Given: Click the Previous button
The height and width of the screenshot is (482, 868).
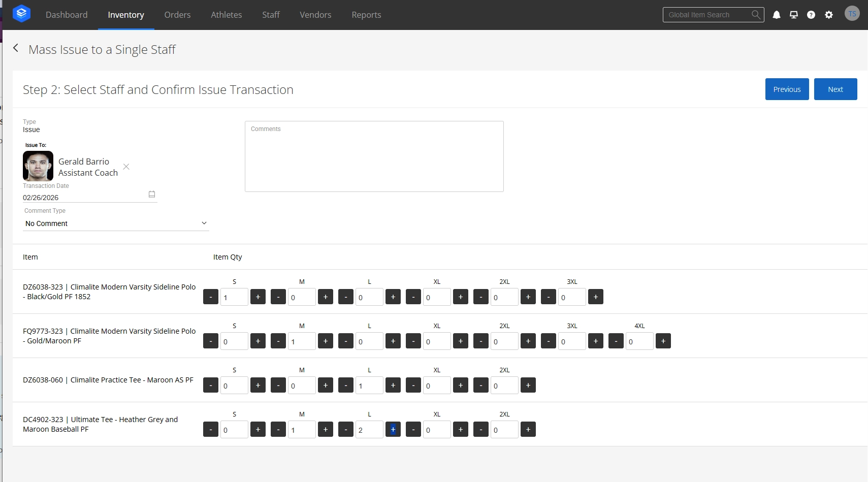Looking at the screenshot, I should pyautogui.click(x=787, y=89).
